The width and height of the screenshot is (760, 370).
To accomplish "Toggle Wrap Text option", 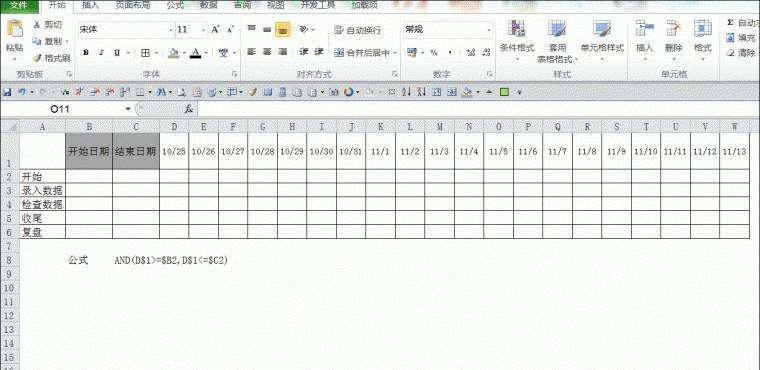I will pyautogui.click(x=358, y=30).
